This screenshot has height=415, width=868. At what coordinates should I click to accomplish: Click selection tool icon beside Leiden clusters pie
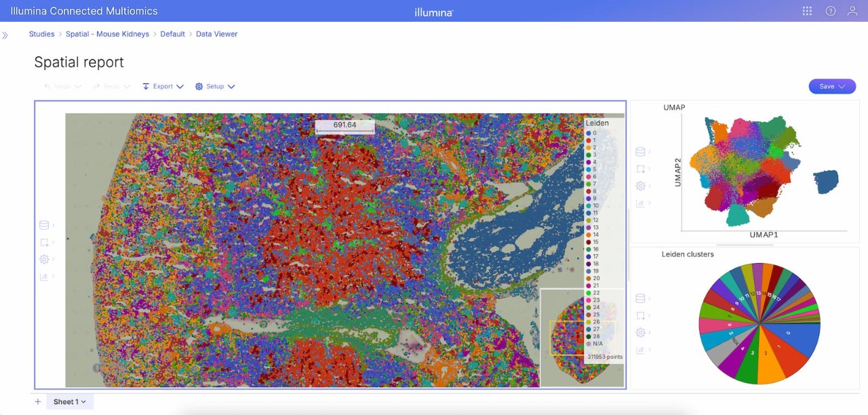click(x=639, y=315)
